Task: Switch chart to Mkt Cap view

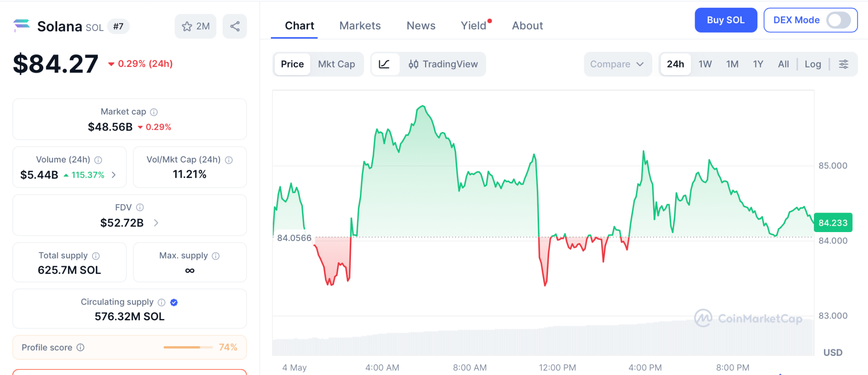Action: click(x=337, y=64)
